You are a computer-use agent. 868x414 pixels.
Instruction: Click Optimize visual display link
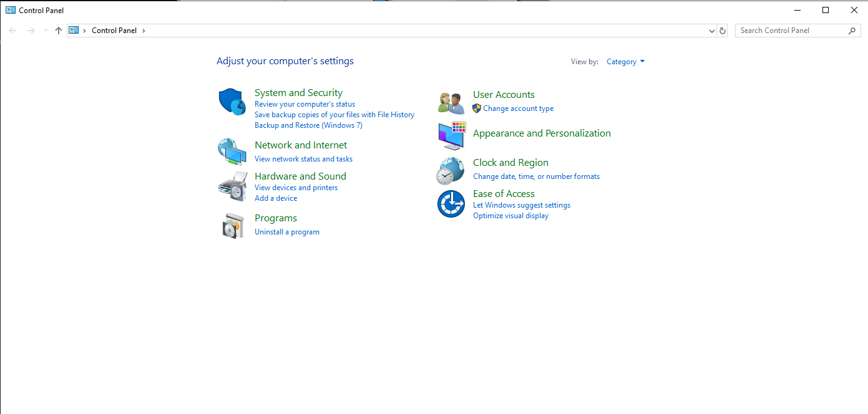tap(510, 216)
